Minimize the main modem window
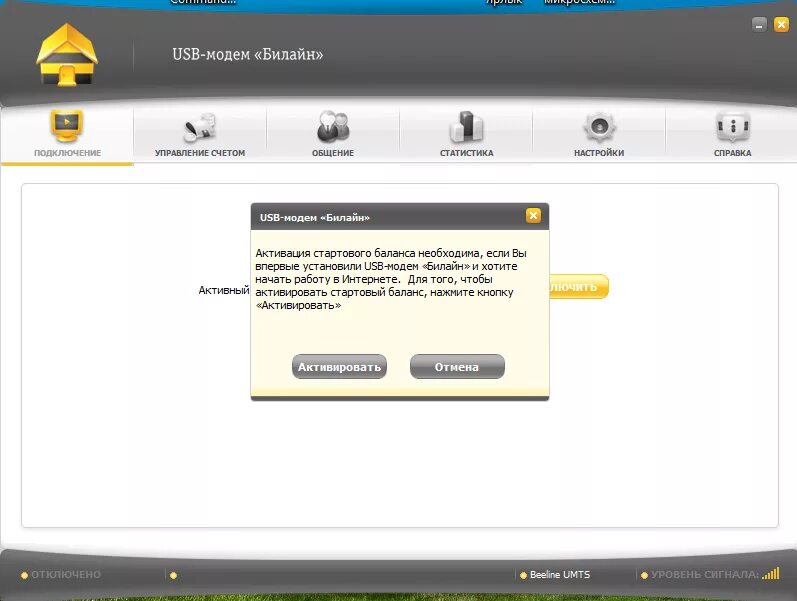 tap(759, 24)
